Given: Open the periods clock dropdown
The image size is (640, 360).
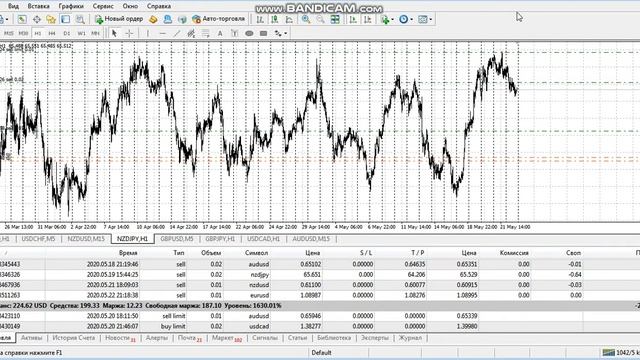Looking at the screenshot, I should [x=406, y=19].
